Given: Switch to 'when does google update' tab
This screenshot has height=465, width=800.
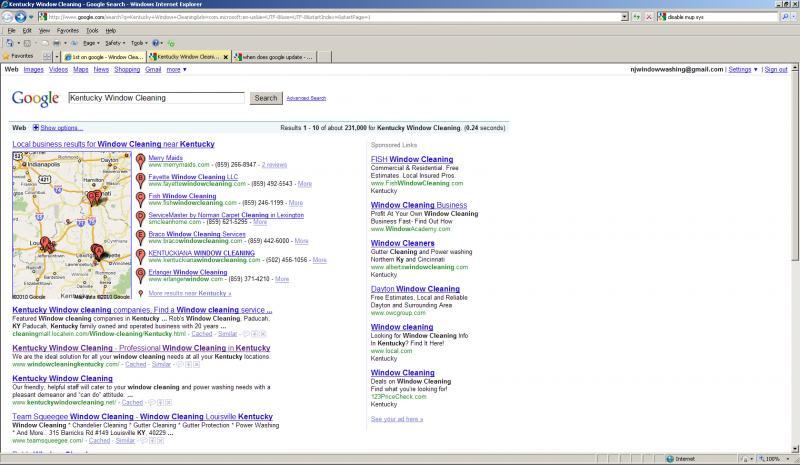Looking at the screenshot, I should click(273, 57).
